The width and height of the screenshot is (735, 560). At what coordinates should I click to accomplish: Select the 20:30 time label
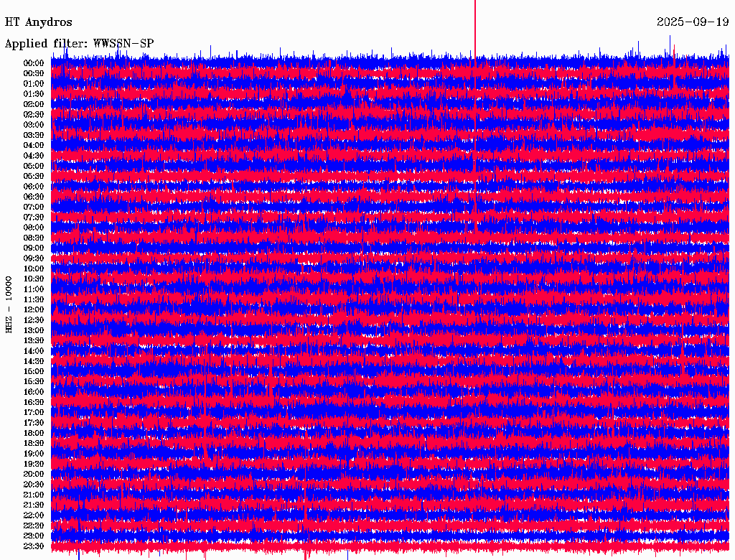click(x=34, y=484)
